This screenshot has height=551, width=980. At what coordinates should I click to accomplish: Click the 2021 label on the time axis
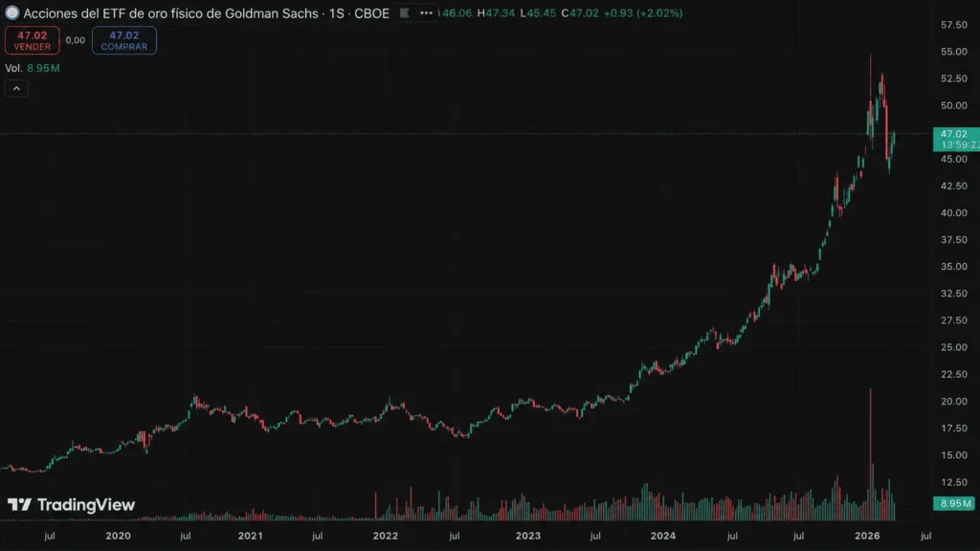(x=251, y=536)
